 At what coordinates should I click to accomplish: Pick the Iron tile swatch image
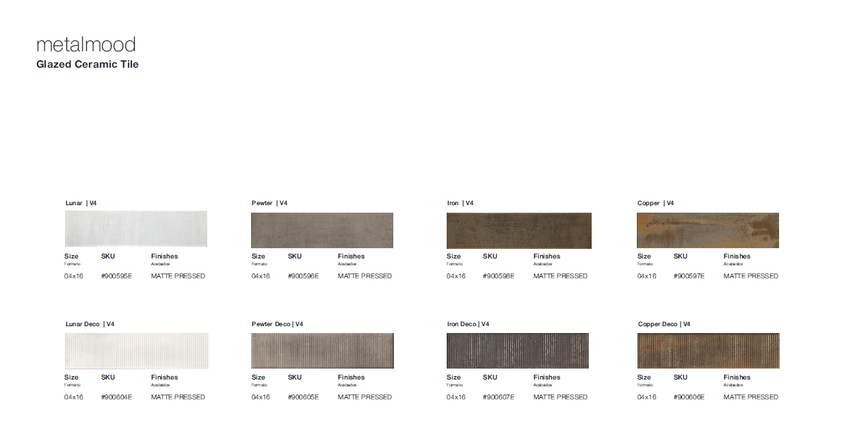pyautogui.click(x=518, y=230)
